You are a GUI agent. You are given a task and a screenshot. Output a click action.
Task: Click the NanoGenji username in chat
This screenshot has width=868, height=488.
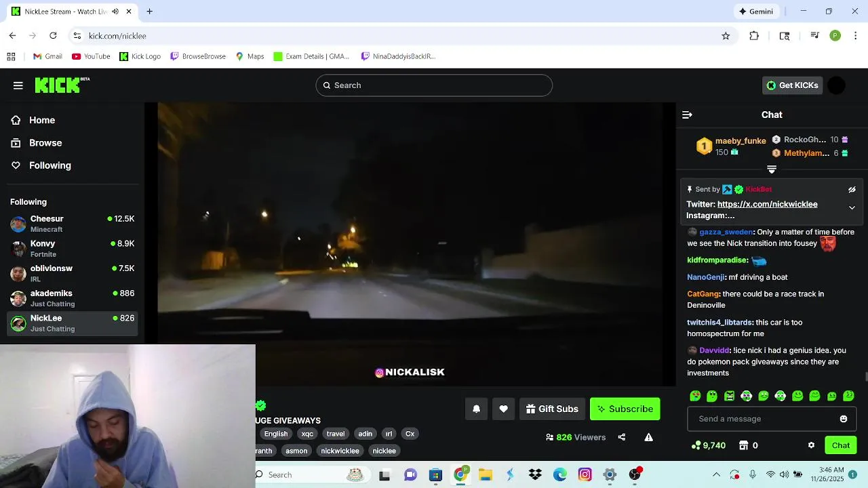click(705, 277)
